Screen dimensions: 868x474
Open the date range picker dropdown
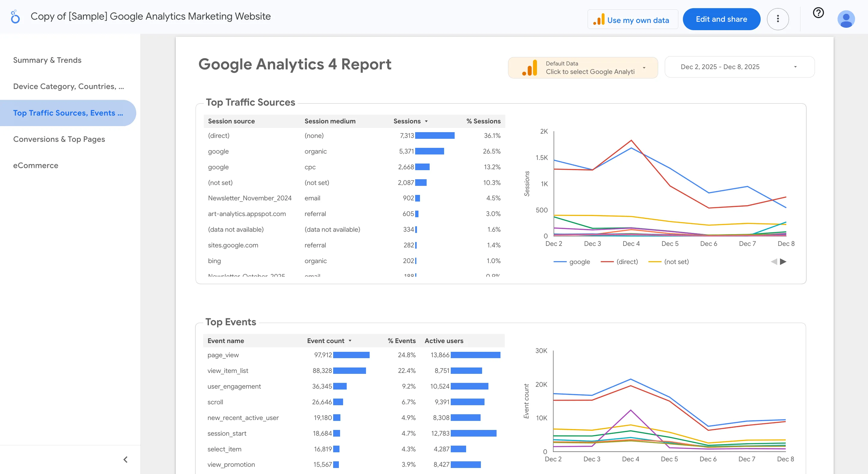795,67
